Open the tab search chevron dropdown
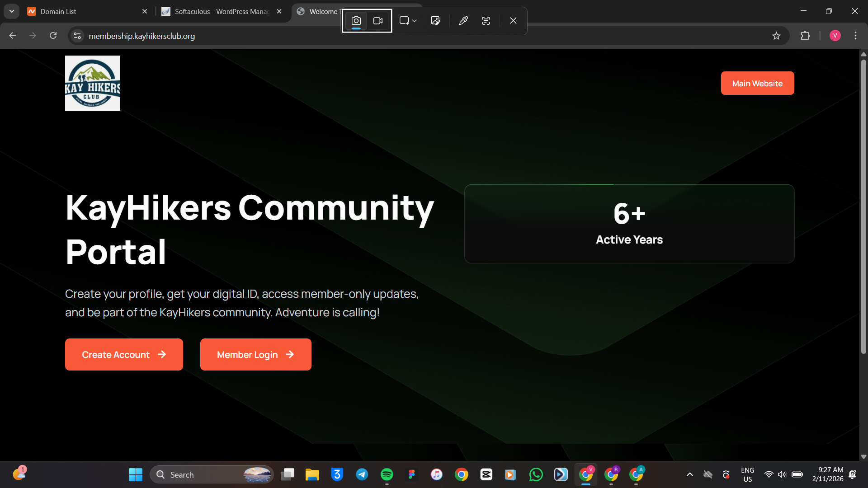This screenshot has height=488, width=868. pyautogui.click(x=12, y=11)
